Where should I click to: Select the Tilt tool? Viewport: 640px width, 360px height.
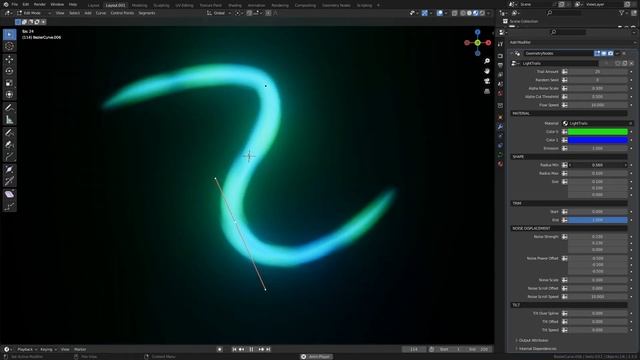coord(9,181)
